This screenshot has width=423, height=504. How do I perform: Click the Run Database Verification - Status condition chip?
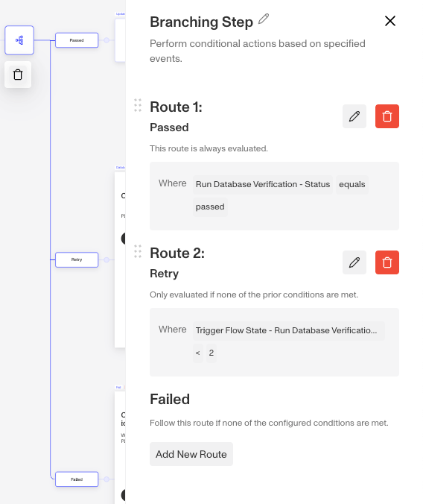pos(263,184)
